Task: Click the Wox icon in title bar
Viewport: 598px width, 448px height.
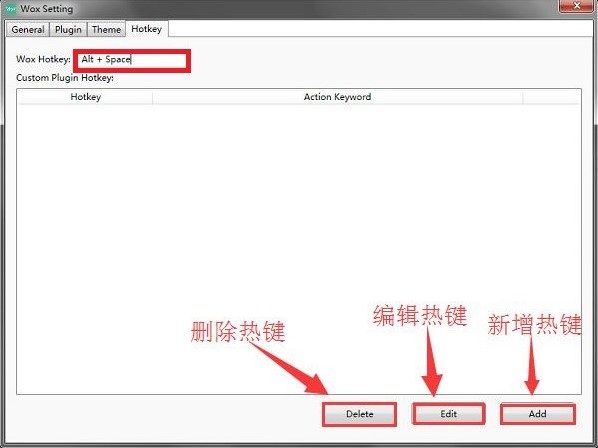Action: click(11, 8)
